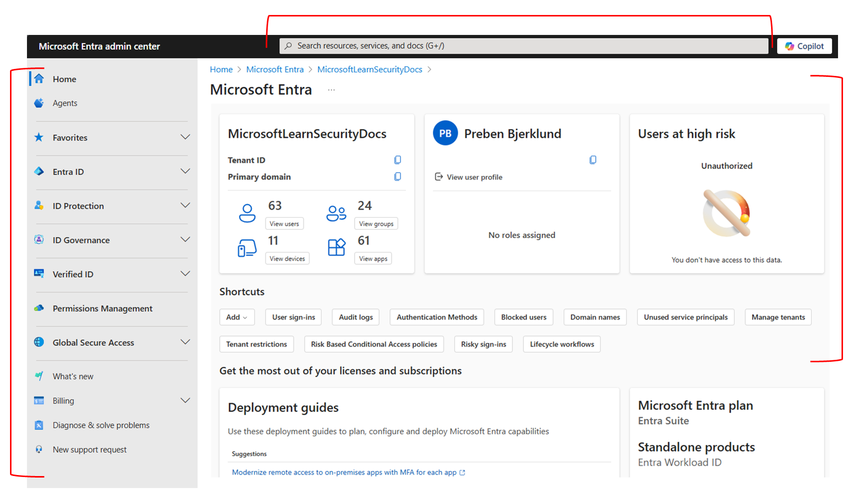This screenshot has height=504, width=859.
Task: Click the Permissions Management icon
Action: point(38,308)
